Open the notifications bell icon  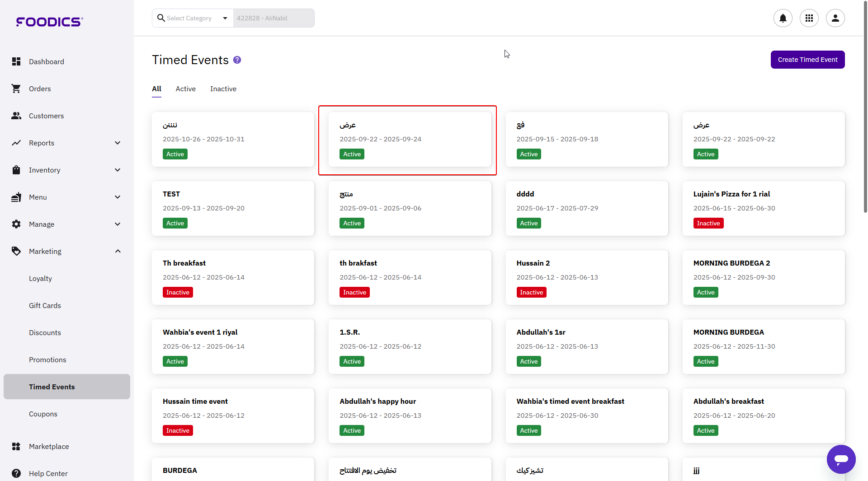click(x=783, y=18)
